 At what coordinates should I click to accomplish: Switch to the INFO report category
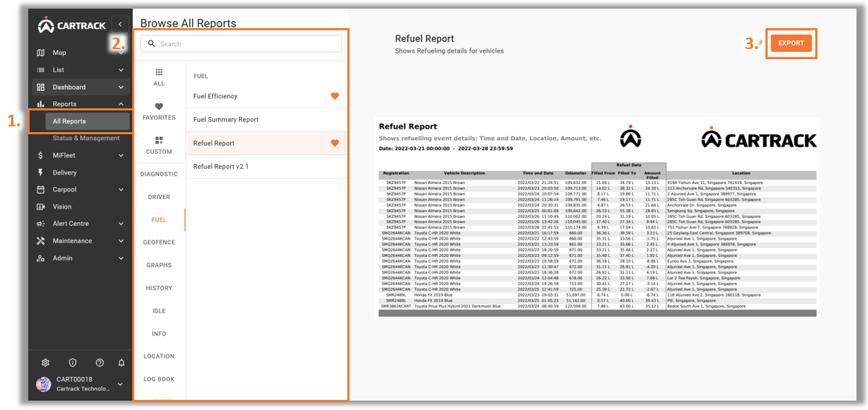click(159, 333)
